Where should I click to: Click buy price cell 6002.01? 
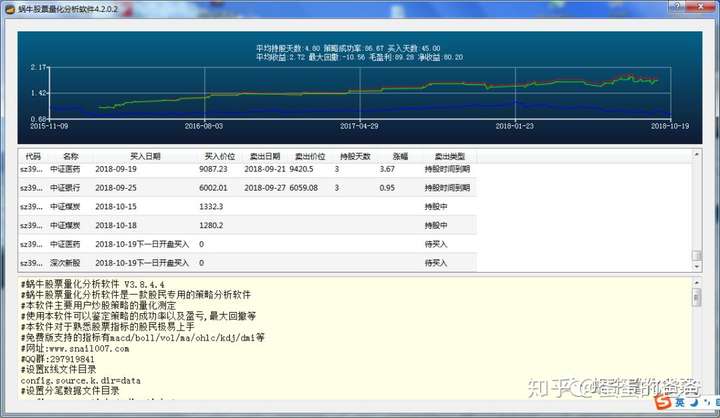[x=213, y=188]
